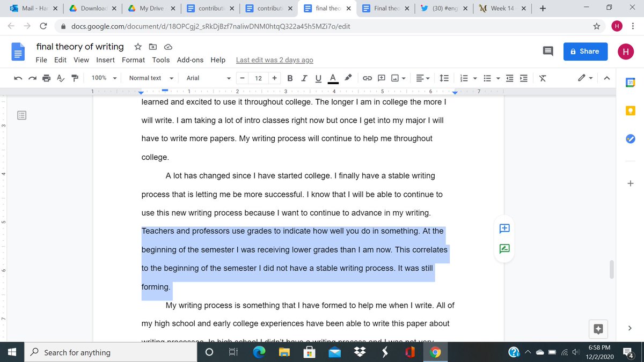Open the Add-ons menu
This screenshot has height=362, width=644.
pos(190,60)
